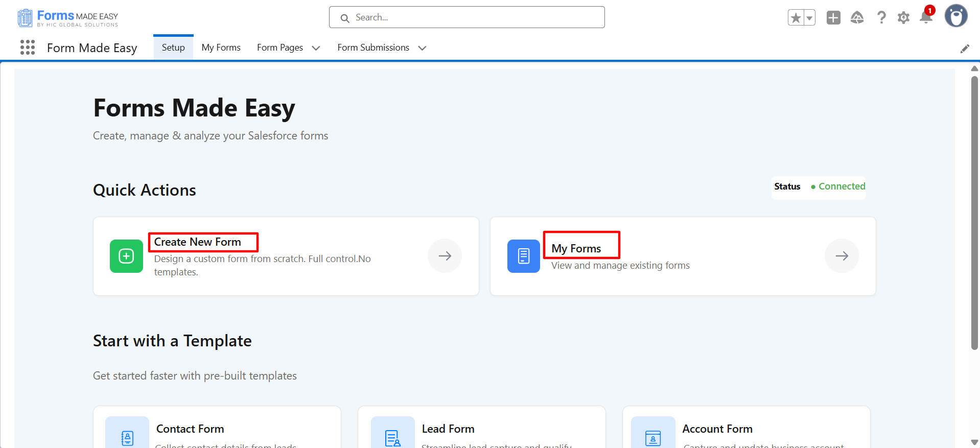980x448 pixels.
Task: Open the My Forms navigation tab
Action: 221,48
